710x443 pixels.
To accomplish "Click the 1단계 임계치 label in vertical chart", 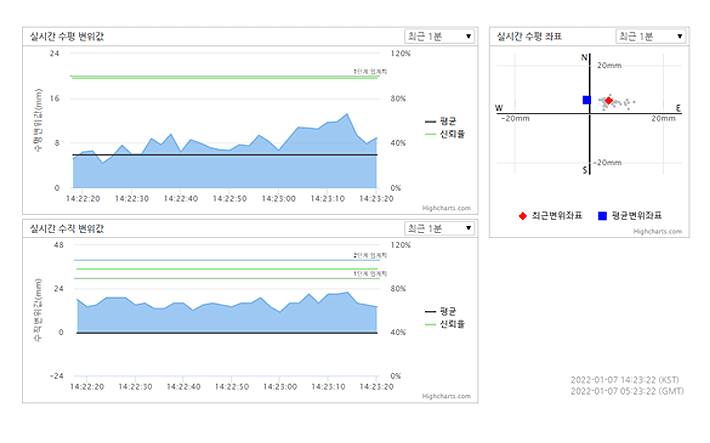I will [x=370, y=274].
